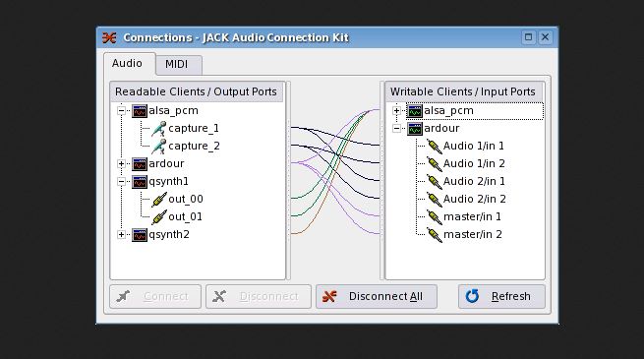Click the jack icon beside Audio 2/in 2
The image size is (644, 359).
tap(435, 200)
